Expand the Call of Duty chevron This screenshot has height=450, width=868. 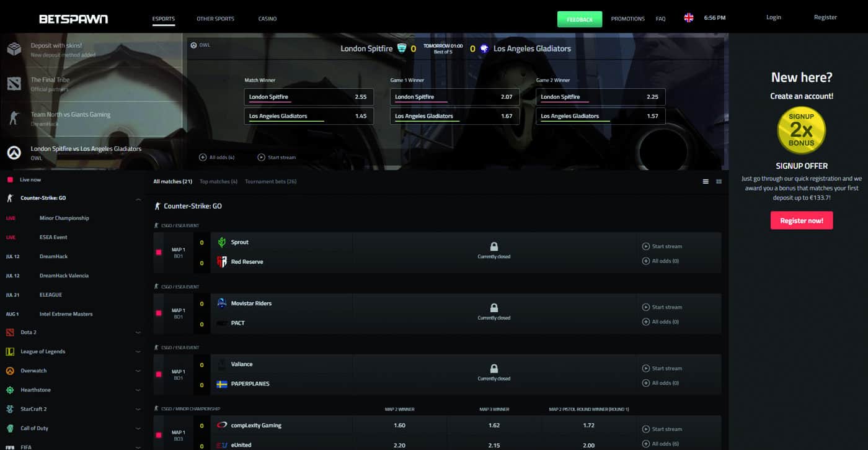[138, 429]
